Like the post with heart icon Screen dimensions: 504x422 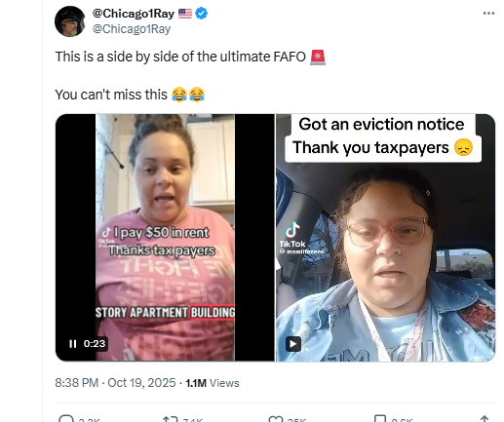click(x=276, y=419)
